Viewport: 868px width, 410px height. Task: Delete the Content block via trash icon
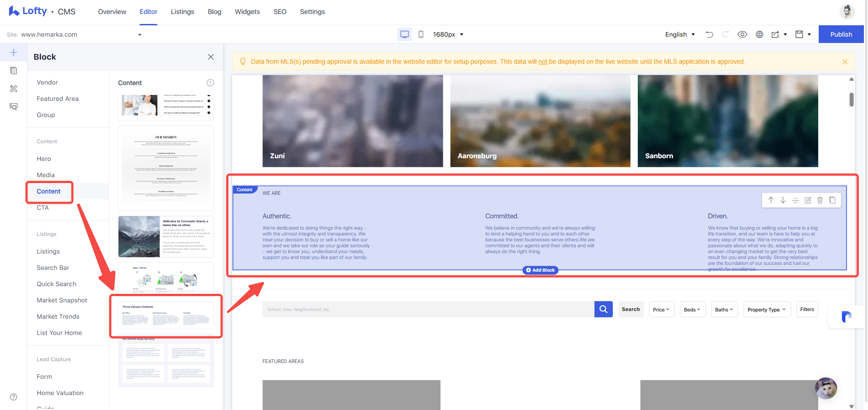click(x=820, y=200)
